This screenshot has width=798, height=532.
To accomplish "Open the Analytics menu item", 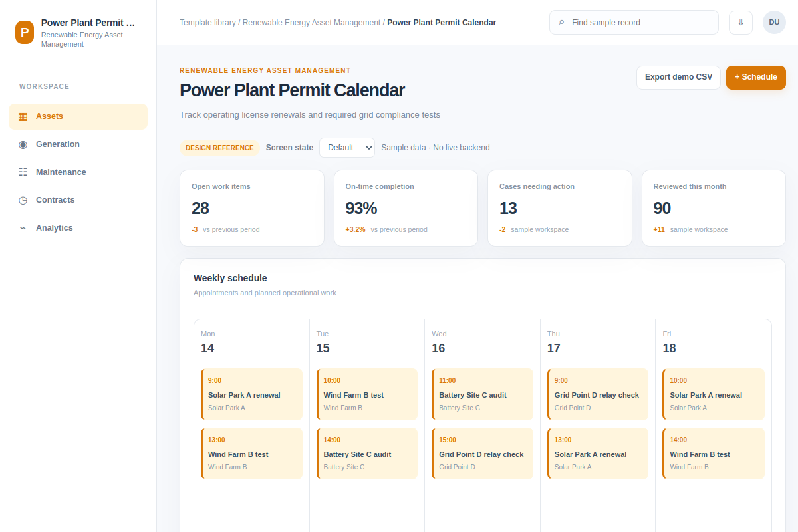I will [78, 228].
